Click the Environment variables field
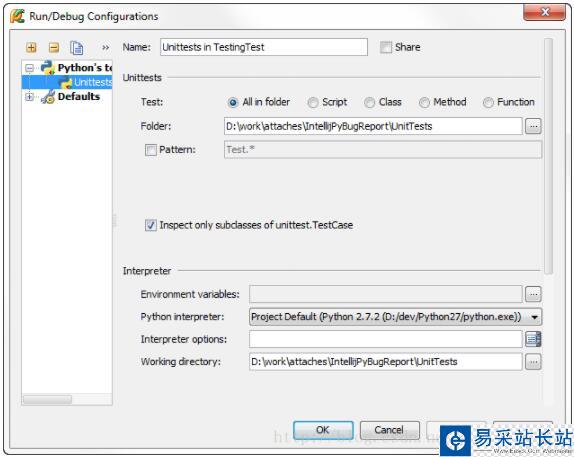 386,294
